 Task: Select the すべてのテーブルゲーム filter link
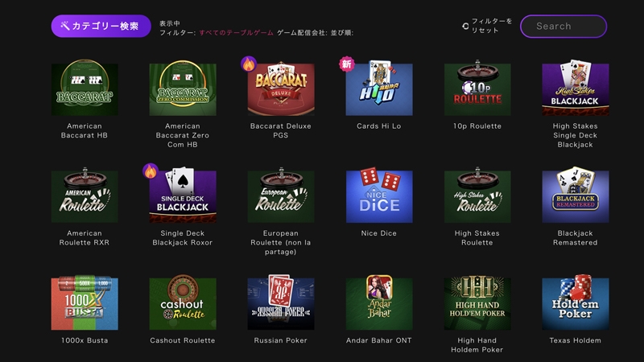pos(236,33)
